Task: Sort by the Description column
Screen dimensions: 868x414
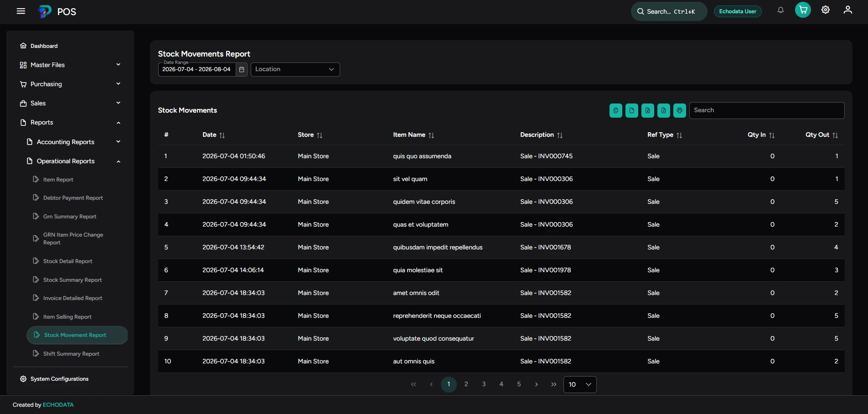Action: (x=542, y=135)
